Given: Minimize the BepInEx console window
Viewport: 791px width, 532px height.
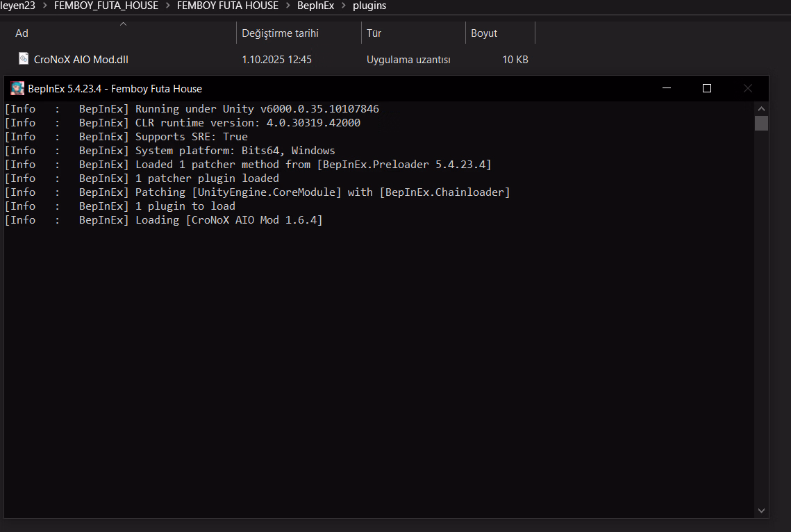Looking at the screenshot, I should [666, 88].
